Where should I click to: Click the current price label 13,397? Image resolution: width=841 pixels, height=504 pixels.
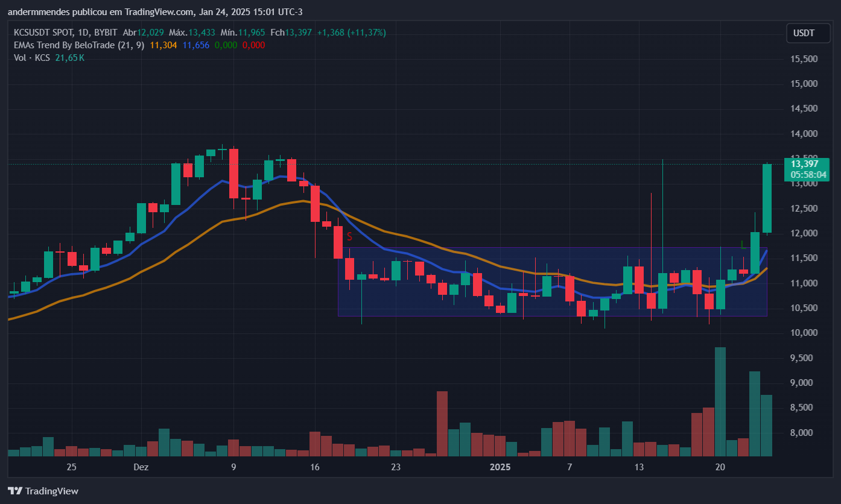pyautogui.click(x=804, y=164)
